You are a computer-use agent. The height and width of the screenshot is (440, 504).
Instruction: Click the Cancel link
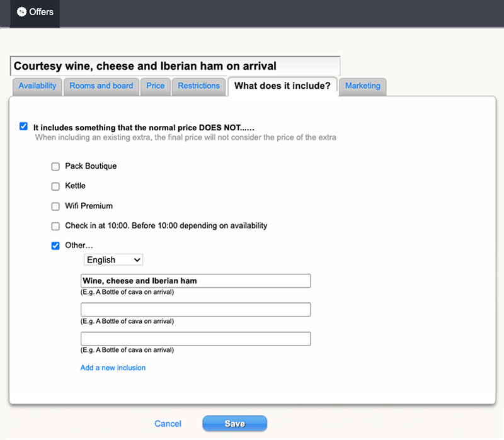168,424
